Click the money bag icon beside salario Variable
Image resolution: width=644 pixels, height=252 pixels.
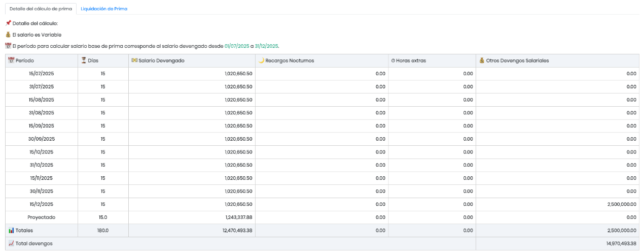coord(8,35)
